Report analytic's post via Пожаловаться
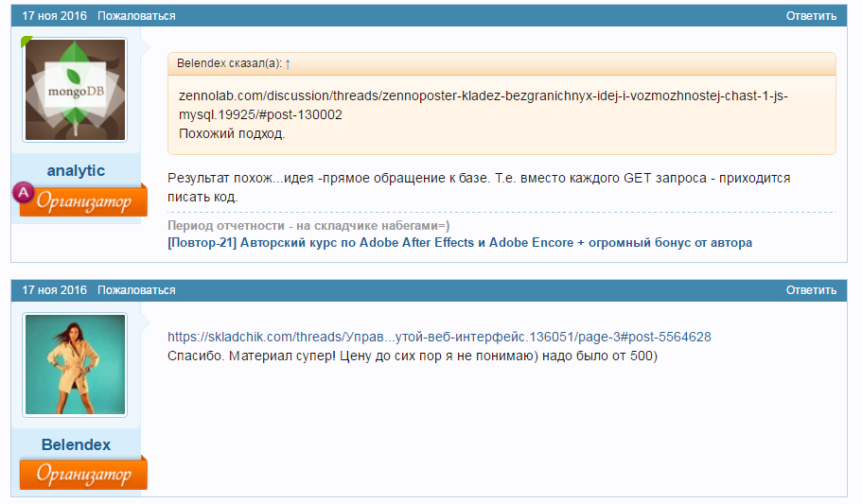862x504 pixels. [x=136, y=16]
